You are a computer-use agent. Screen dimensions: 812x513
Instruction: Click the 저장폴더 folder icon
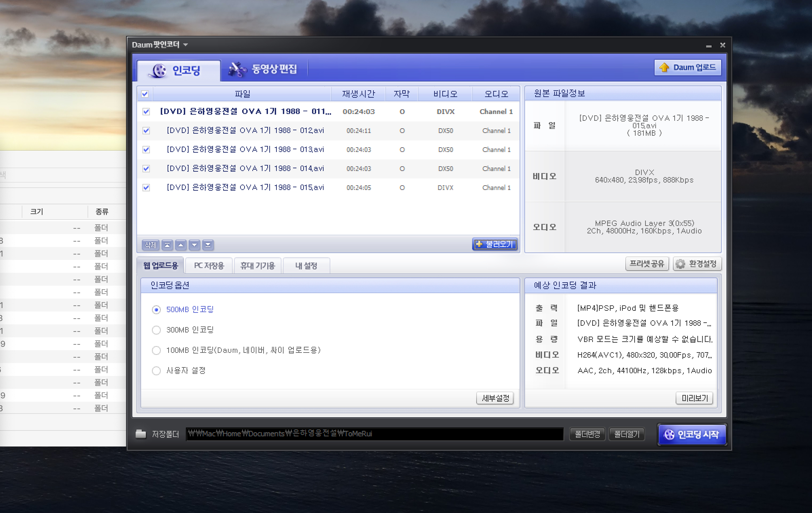pyautogui.click(x=140, y=434)
